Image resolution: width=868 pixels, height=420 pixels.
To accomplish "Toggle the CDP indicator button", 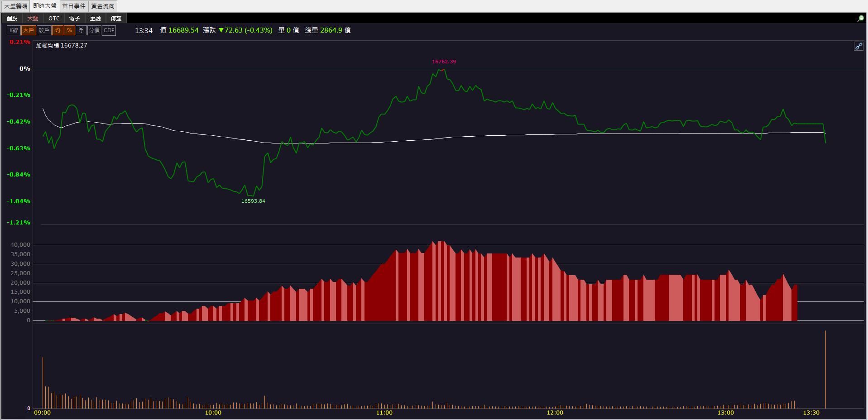I will click(x=109, y=30).
